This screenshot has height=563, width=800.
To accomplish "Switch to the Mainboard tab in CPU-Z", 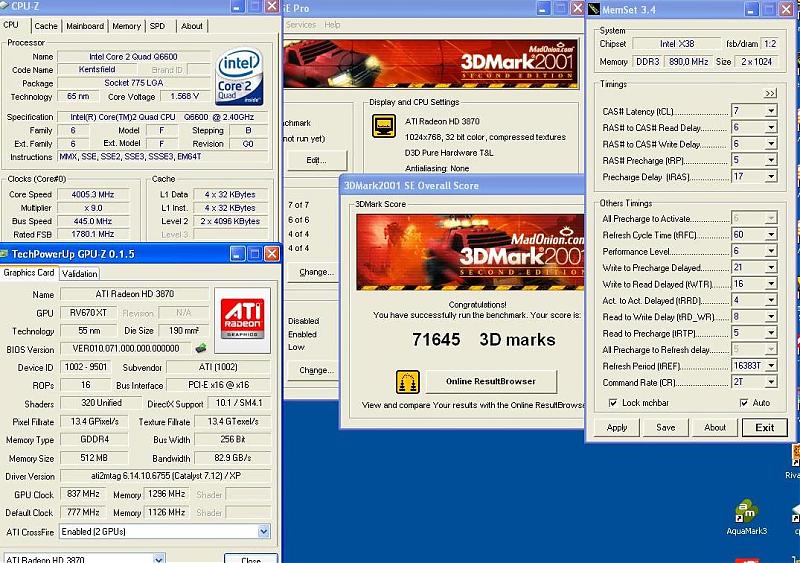I will (x=85, y=26).
